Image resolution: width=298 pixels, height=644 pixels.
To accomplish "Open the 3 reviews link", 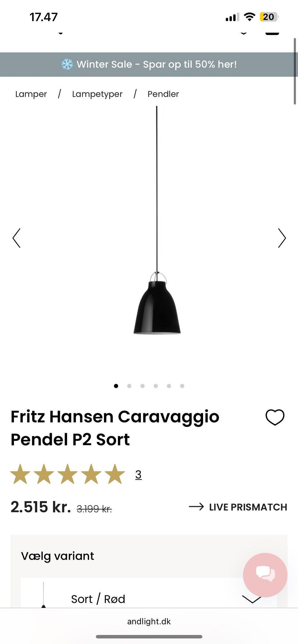I will [138, 475].
